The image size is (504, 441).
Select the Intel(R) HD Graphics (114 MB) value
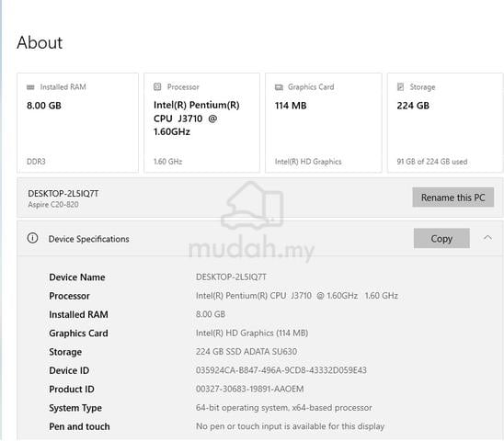(252, 334)
